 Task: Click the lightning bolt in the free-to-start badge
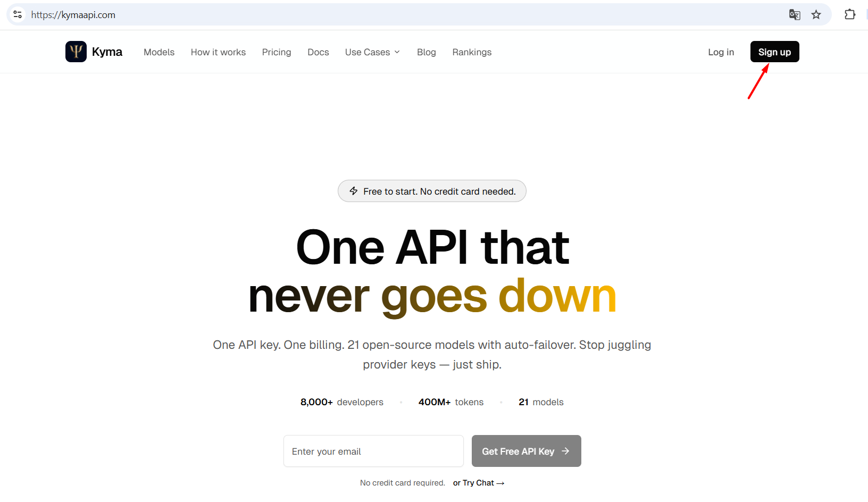click(x=354, y=191)
